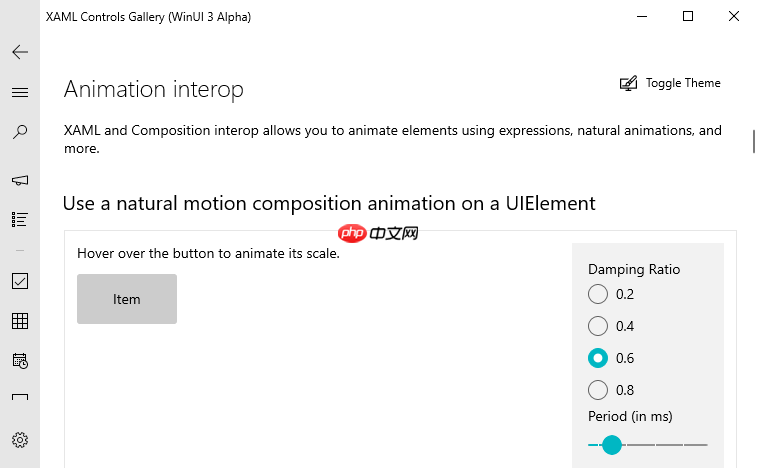Select the 0.6 damping ratio option
This screenshot has width=757, height=468.
click(598, 358)
